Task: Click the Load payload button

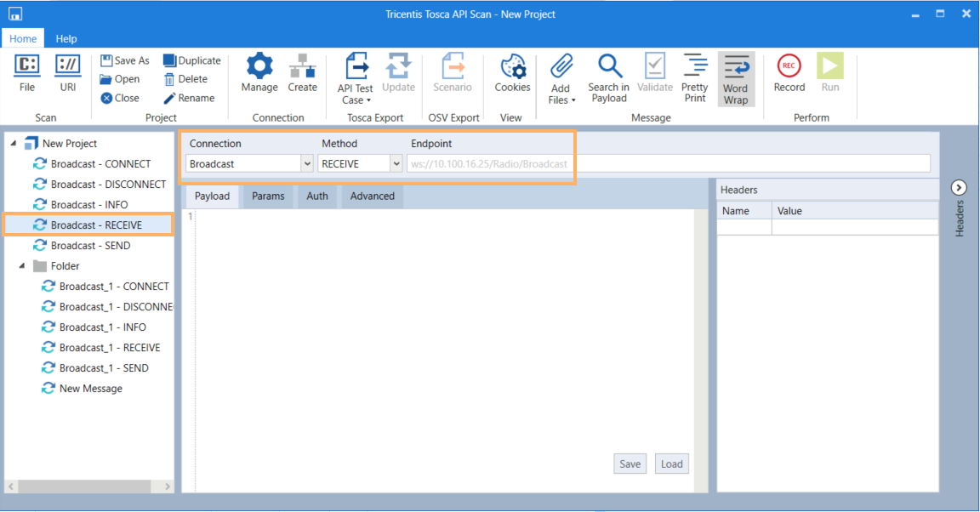Action: coord(672,464)
